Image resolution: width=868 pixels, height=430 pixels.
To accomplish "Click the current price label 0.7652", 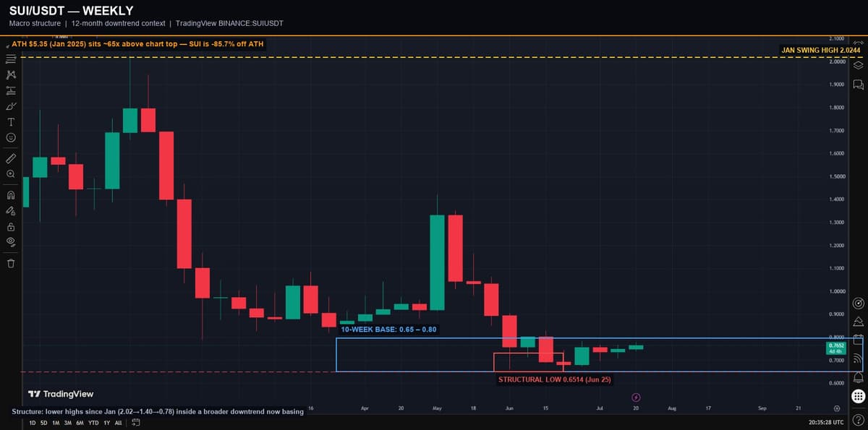I will (x=835, y=348).
